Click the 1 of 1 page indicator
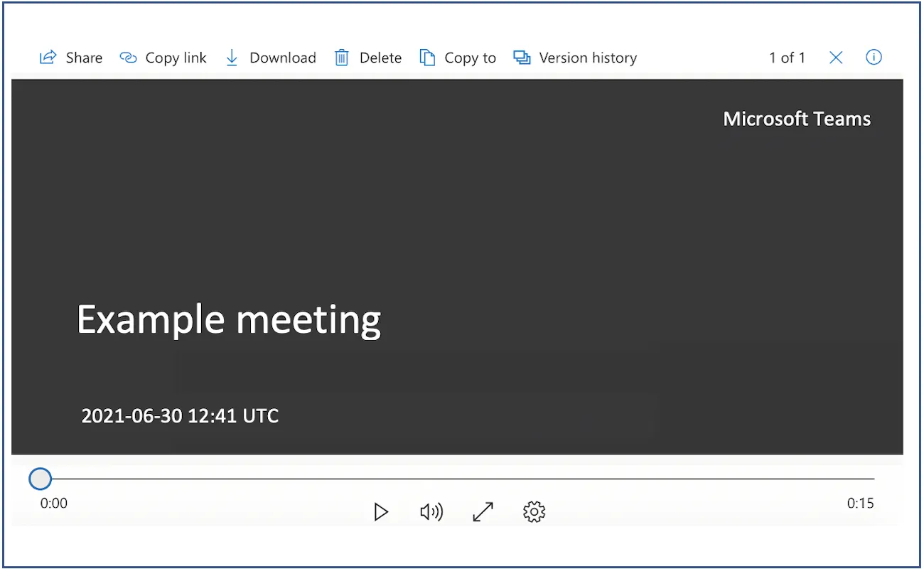 (788, 58)
